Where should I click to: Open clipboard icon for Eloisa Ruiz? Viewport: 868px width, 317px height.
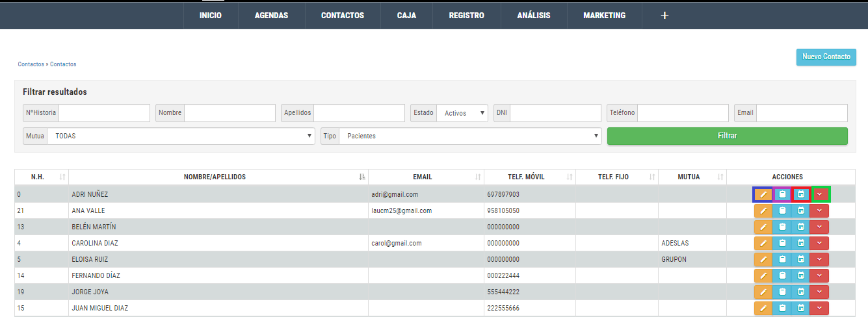click(x=782, y=259)
